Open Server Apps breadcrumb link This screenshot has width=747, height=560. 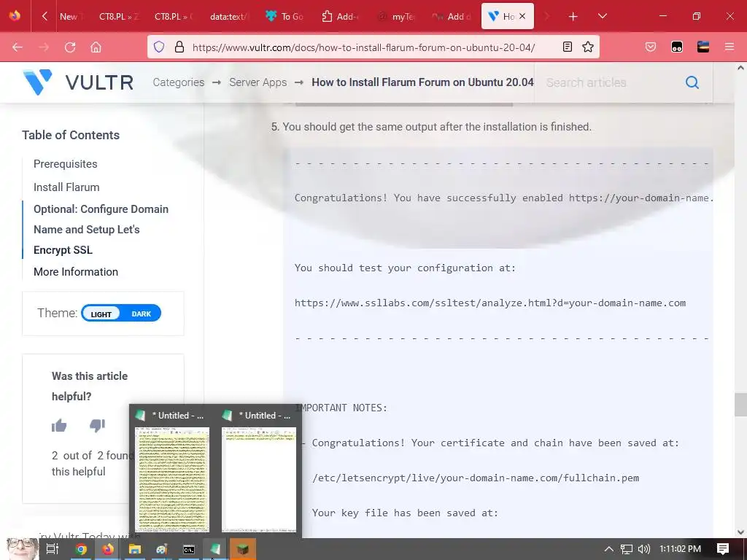(x=258, y=82)
